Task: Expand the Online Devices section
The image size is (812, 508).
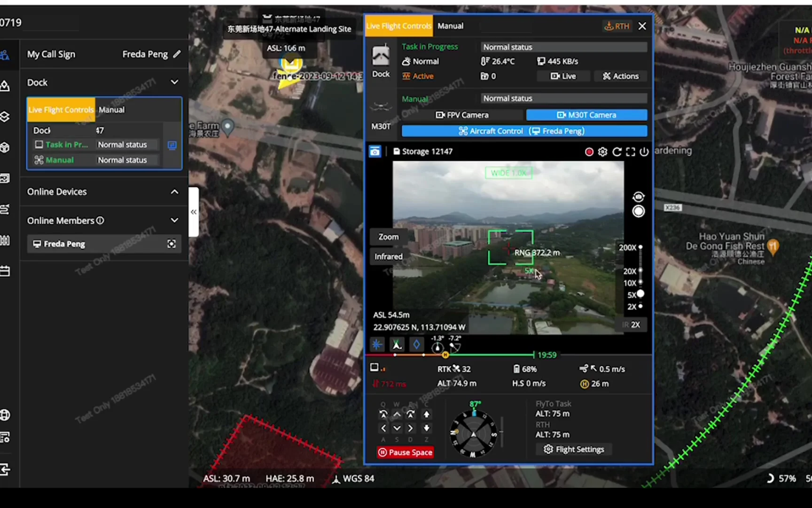Action: click(x=174, y=192)
